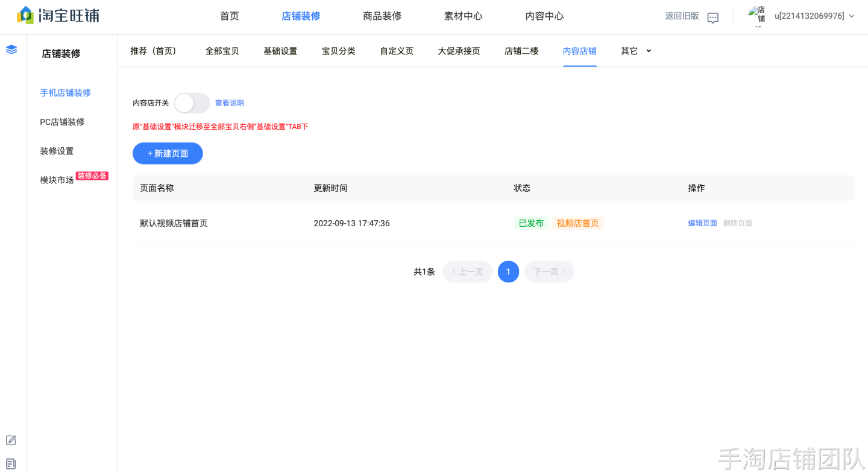Switch to 大促承接页 tab
868x473 pixels.
(x=459, y=51)
